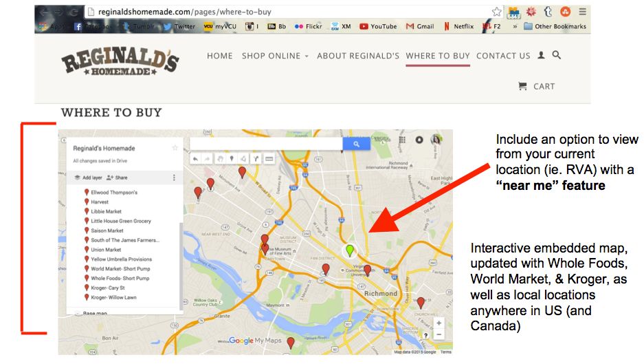
Task: Open the layer options three-dot menu
Action: pos(174,178)
